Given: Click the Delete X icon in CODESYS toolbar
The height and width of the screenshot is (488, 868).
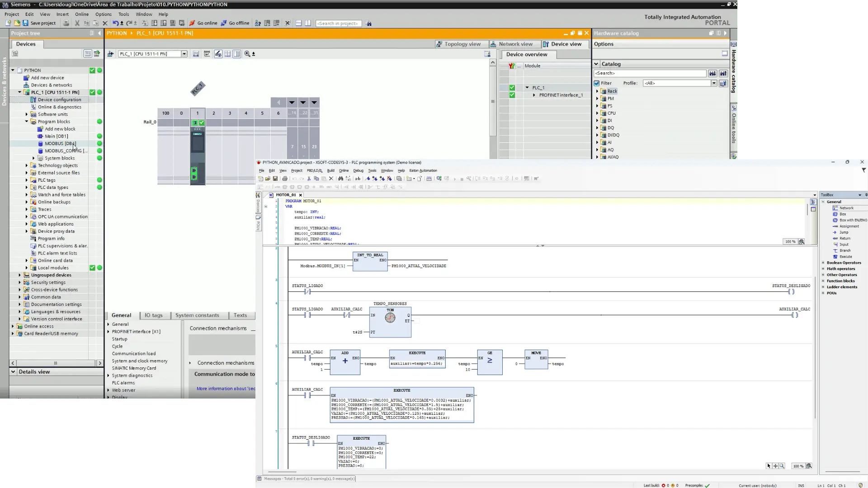Looking at the screenshot, I should (331, 178).
